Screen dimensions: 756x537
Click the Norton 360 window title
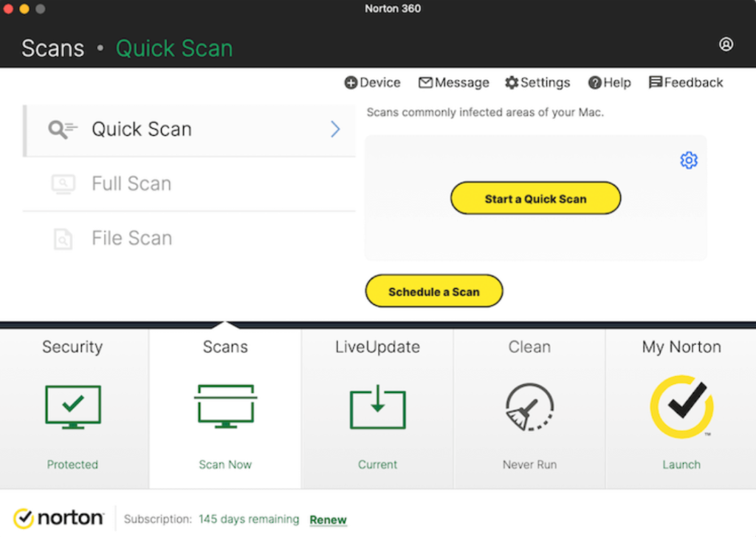pyautogui.click(x=393, y=9)
